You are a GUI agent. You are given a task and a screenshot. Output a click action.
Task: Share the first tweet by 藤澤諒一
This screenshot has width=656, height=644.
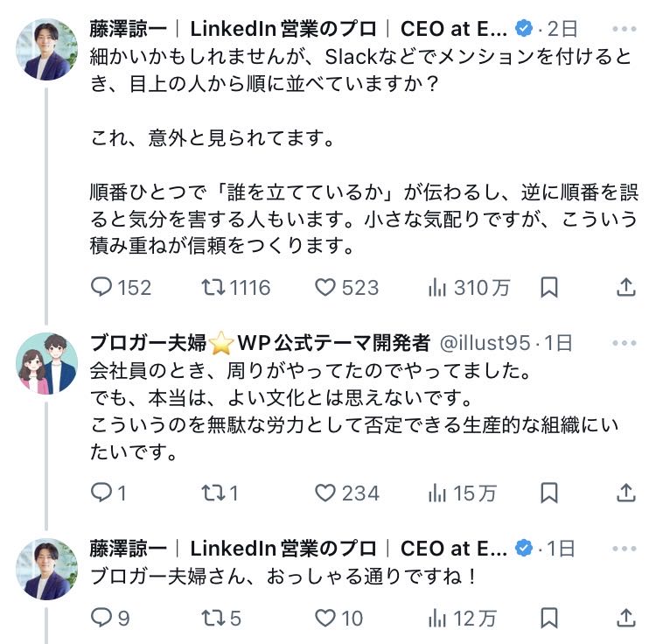pyautogui.click(x=626, y=287)
